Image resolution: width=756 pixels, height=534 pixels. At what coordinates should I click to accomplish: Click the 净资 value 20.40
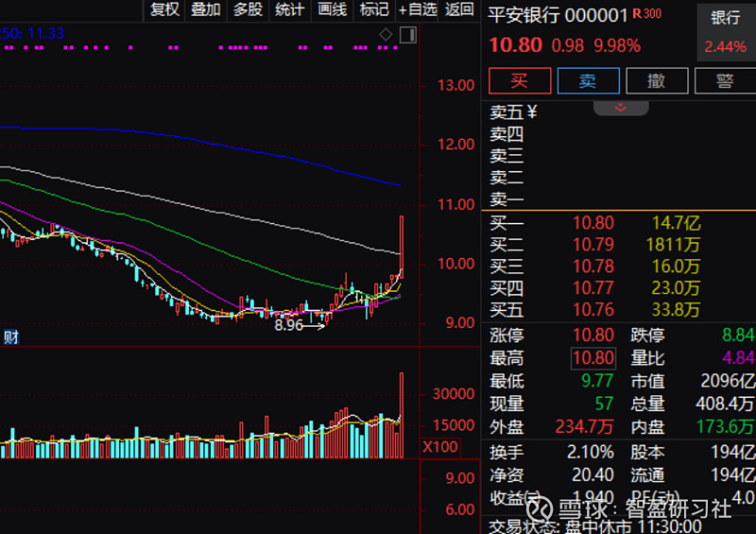tap(593, 474)
